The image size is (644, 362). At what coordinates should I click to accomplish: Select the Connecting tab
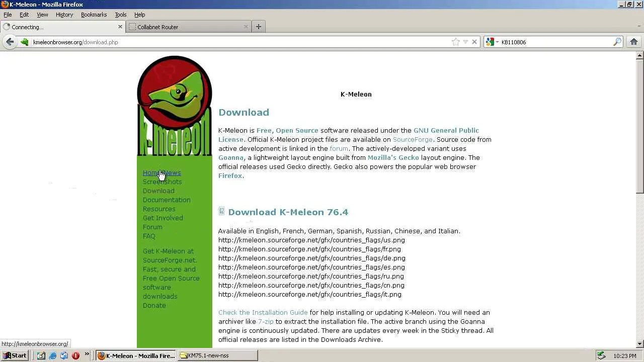(x=62, y=27)
